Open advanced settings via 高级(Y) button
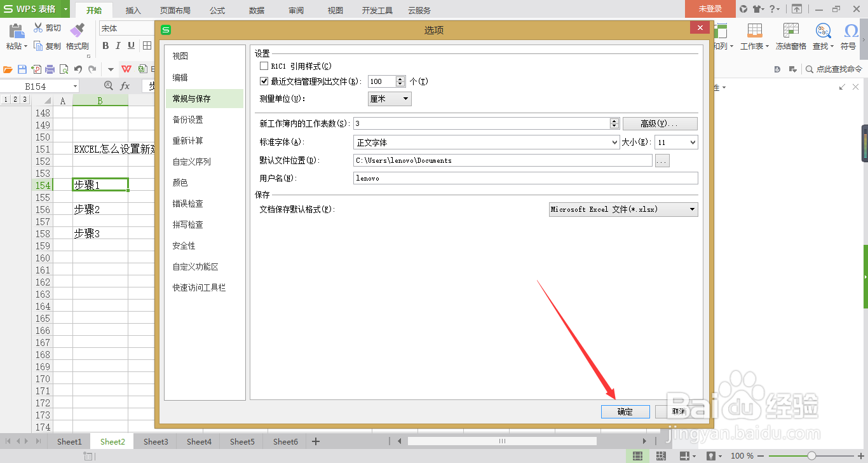Viewport: 868px width, 463px height. [x=660, y=123]
